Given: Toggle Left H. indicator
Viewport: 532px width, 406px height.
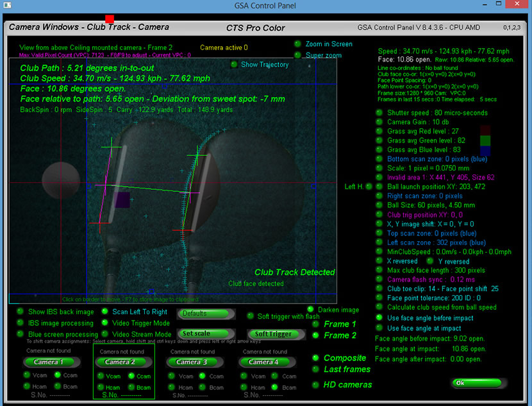Looking at the screenshot, I should tap(369, 187).
